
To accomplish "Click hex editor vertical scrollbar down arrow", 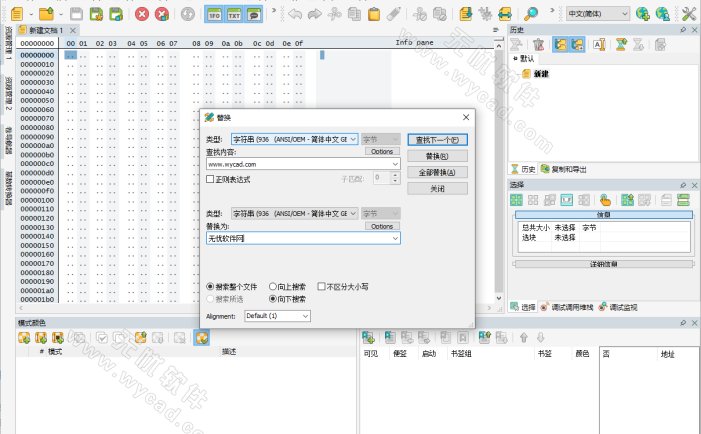I will coord(499,298).
